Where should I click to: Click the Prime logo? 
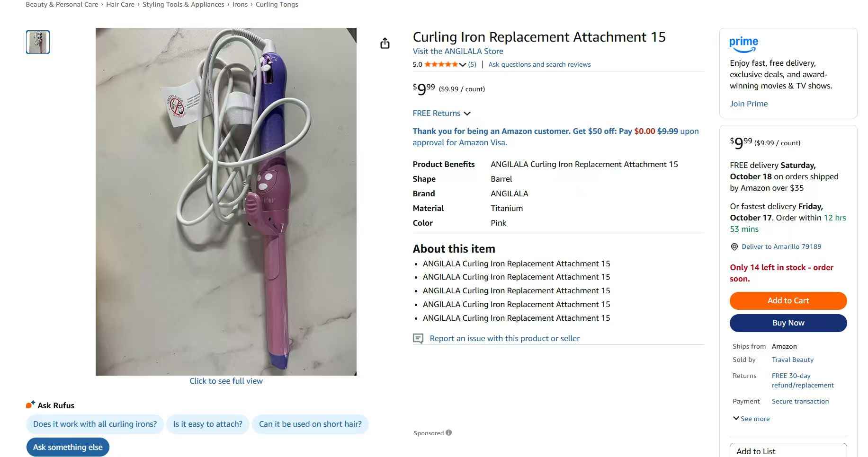(743, 44)
